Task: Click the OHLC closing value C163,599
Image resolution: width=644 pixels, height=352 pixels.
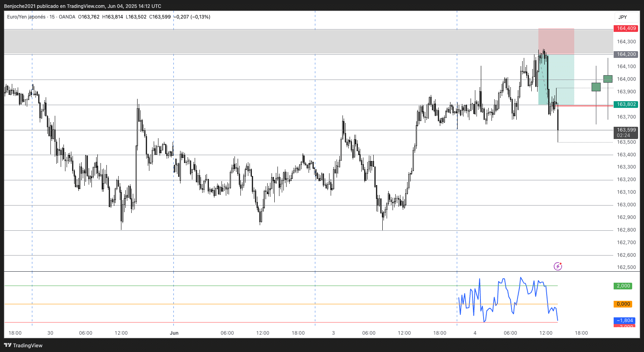Action: 160,17
